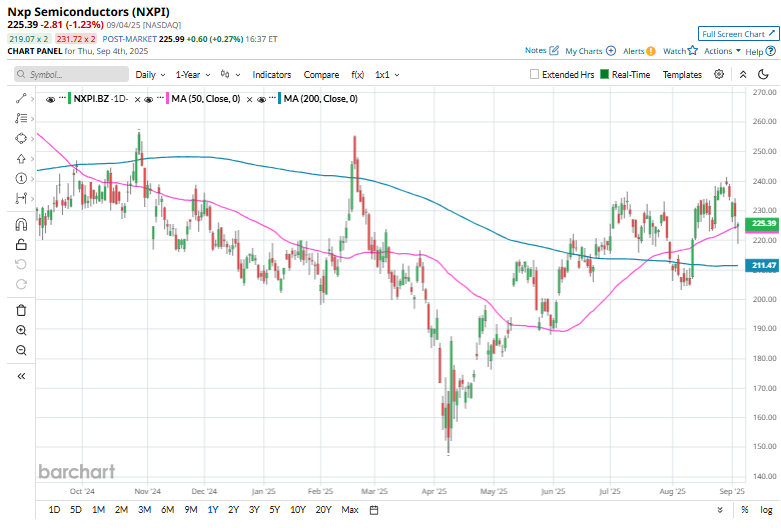The width and height of the screenshot is (781, 528).
Task: Open the 1x1 grid layout dropdown
Action: 387,74
